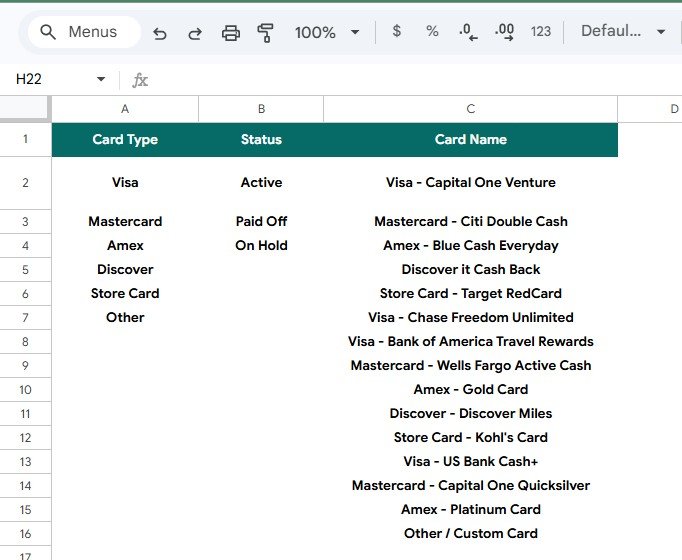The height and width of the screenshot is (560, 682).
Task: Select row 2 header
Action: coord(25,183)
